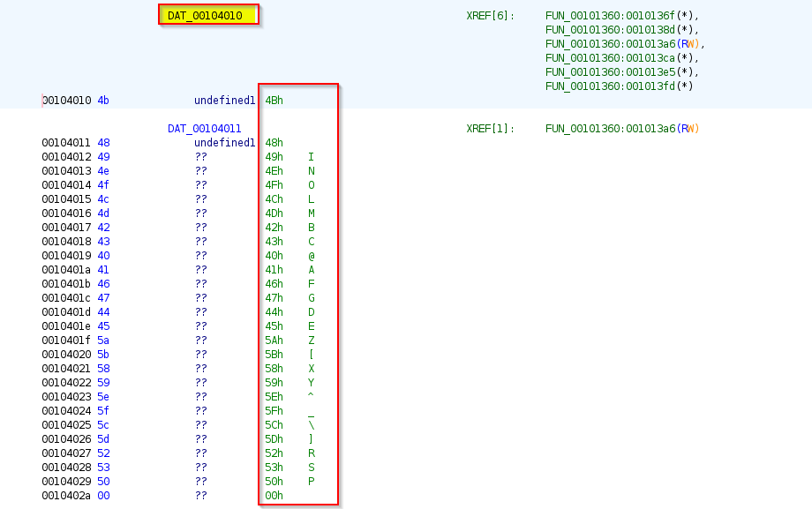Viewport: 812px width, 509px height.
Task: Open XREF FUN_00101360:0010136f(*) reference
Action: (x=622, y=16)
